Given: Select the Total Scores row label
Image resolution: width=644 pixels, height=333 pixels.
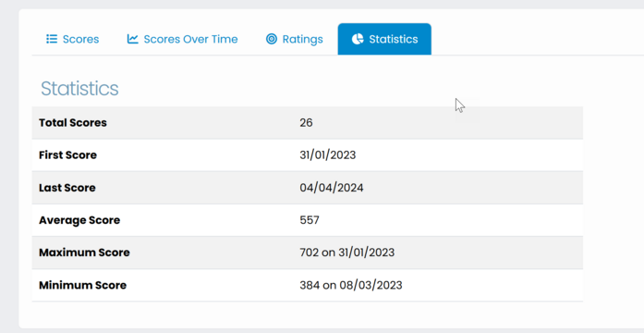Looking at the screenshot, I should coord(73,122).
